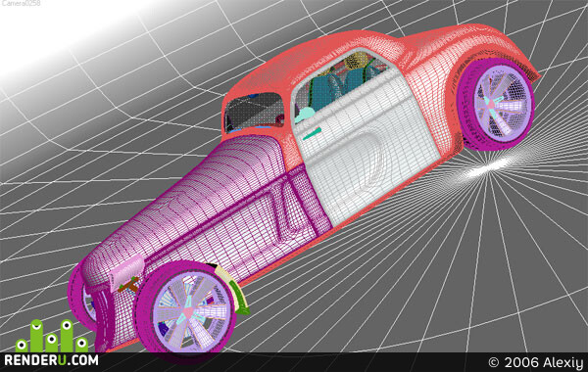Click the RENDERU.COM logo text
The height and width of the screenshot is (372, 588).
(51, 360)
